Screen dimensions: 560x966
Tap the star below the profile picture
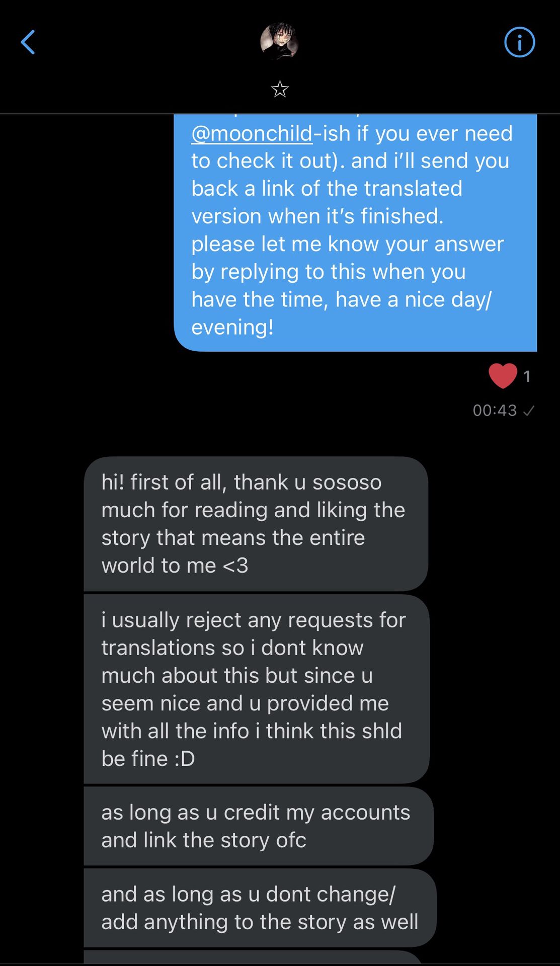tap(280, 90)
